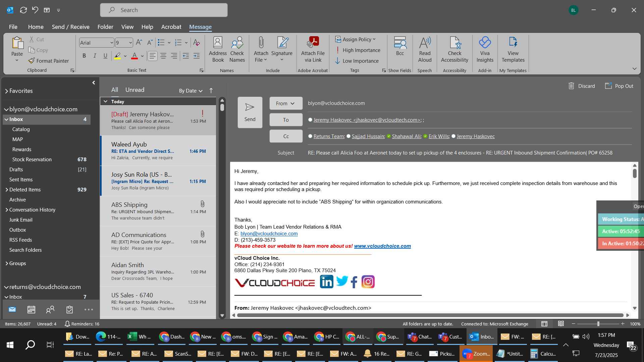Open the Folder tab

[x=105, y=27]
